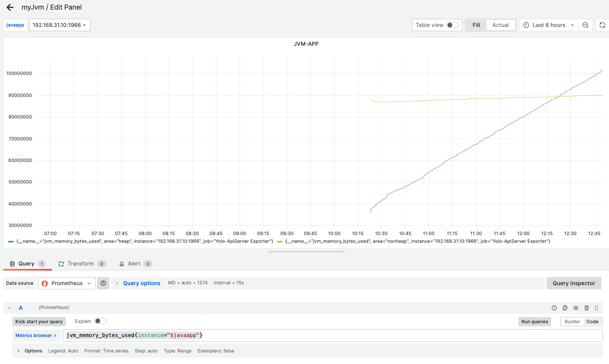Screen dimensions: 609x364
Task: Select Actual panel size option
Action: [x=501, y=25]
